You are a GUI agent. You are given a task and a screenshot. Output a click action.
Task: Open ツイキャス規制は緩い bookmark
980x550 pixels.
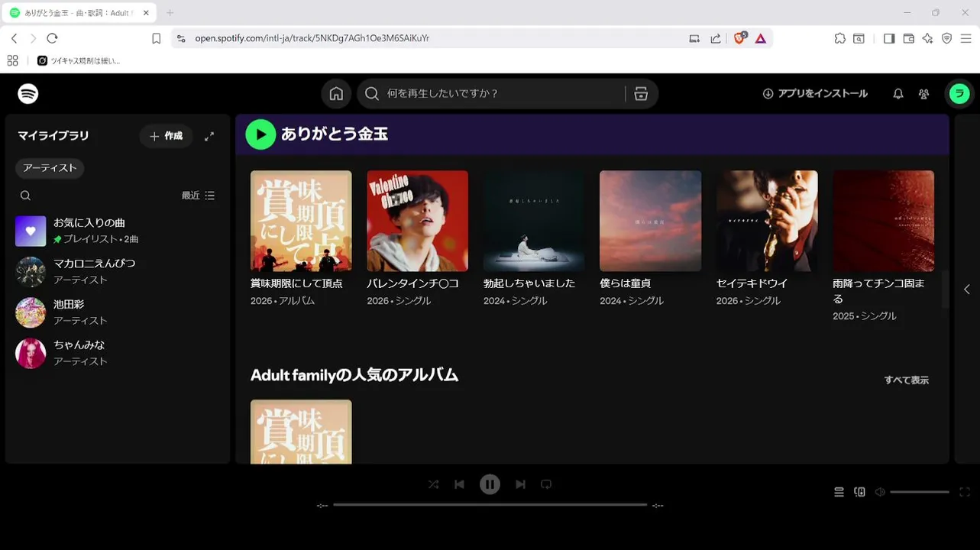[79, 60]
